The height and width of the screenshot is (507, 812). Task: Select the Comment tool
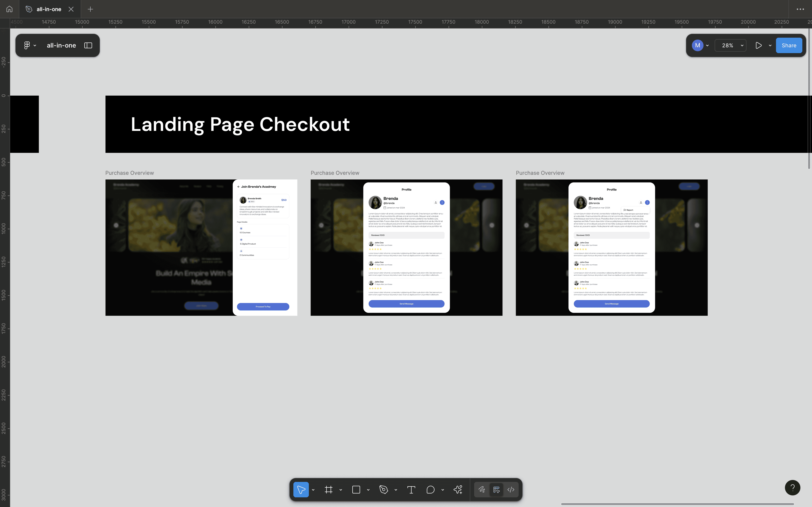pyautogui.click(x=430, y=490)
